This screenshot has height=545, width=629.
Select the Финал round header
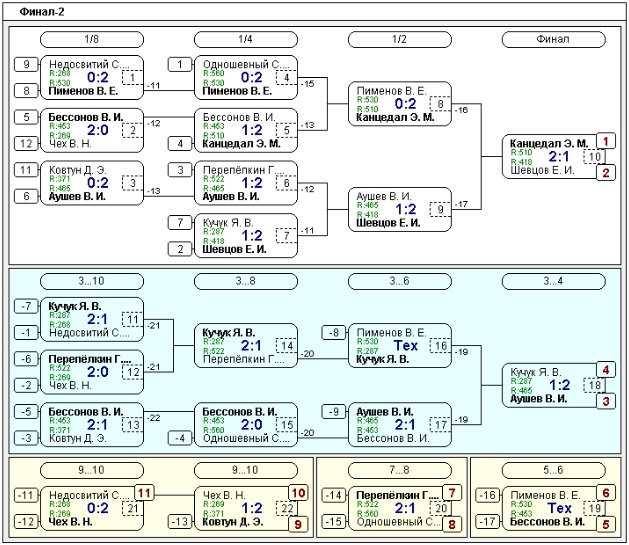point(554,39)
